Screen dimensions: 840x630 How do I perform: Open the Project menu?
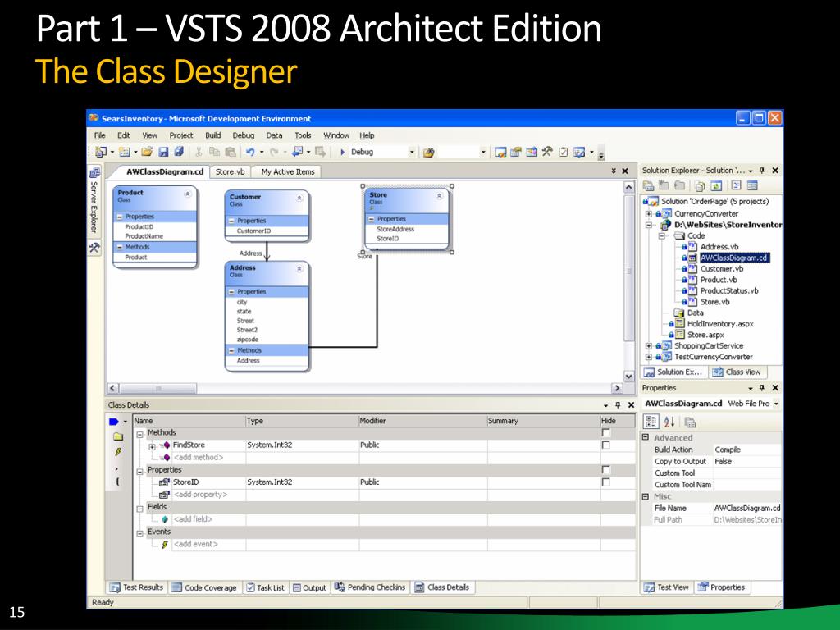point(181,135)
